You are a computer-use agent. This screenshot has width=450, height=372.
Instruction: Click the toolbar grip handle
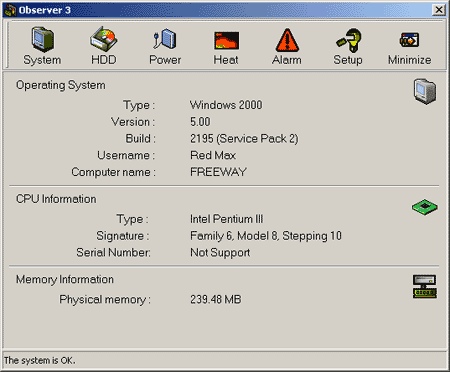(8, 45)
